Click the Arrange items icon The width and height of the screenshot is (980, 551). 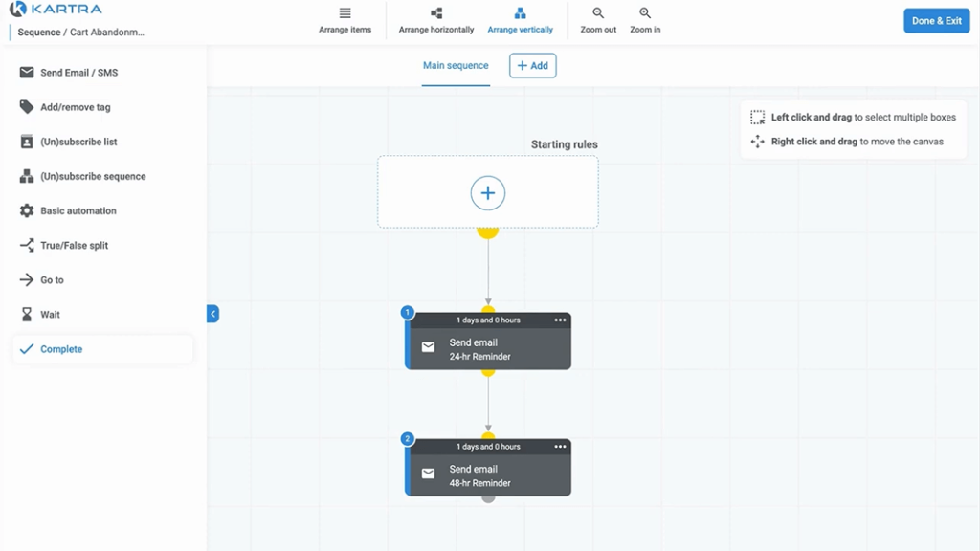(345, 13)
